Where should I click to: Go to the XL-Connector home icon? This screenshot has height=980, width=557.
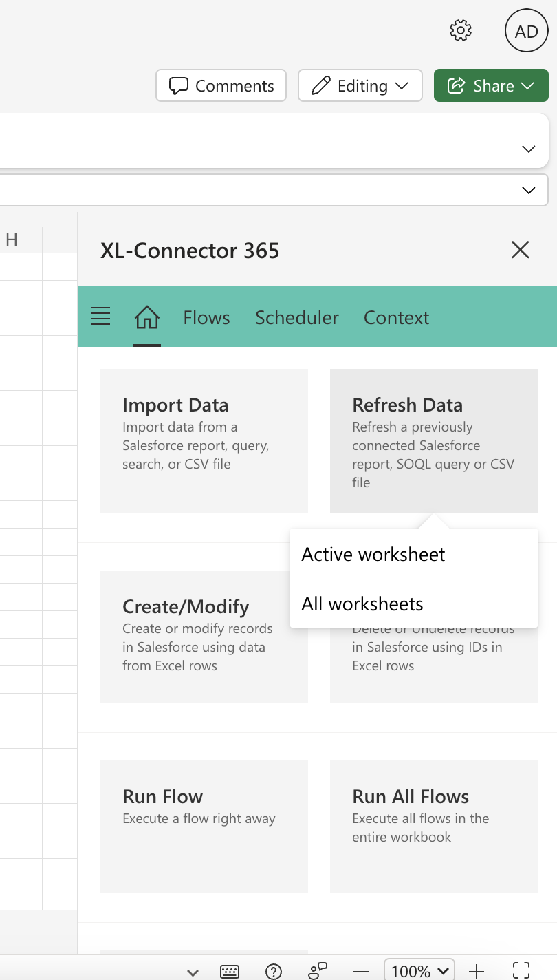(x=147, y=318)
